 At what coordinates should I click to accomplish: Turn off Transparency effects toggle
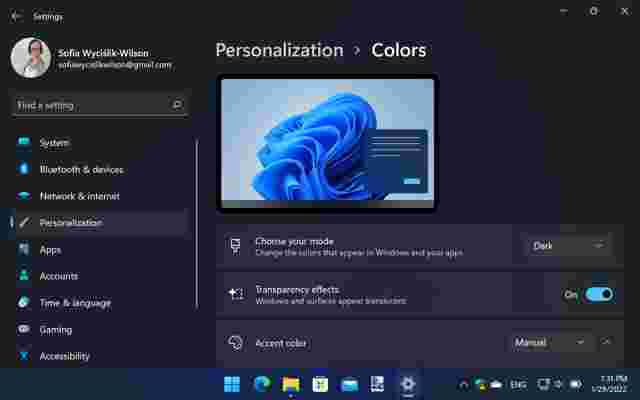click(599, 294)
